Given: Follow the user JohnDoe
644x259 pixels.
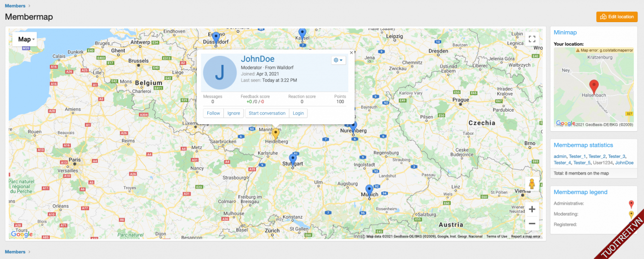Looking at the screenshot, I should click(x=213, y=113).
